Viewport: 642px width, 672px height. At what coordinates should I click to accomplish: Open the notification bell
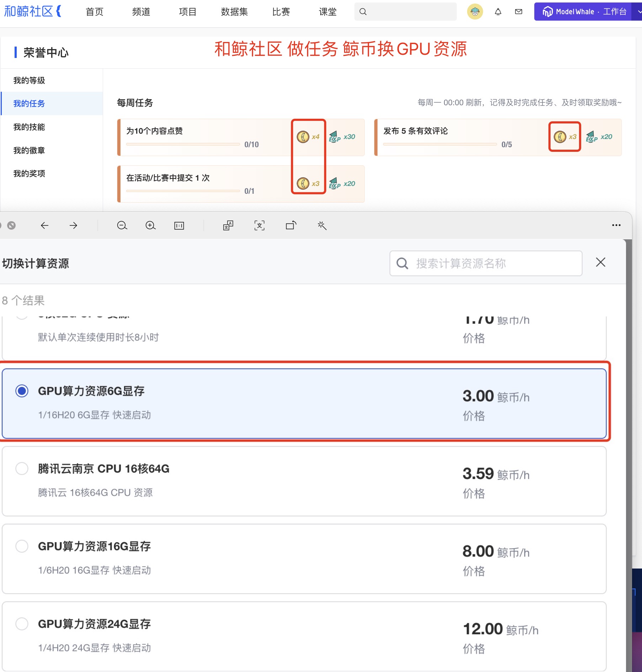pyautogui.click(x=498, y=12)
